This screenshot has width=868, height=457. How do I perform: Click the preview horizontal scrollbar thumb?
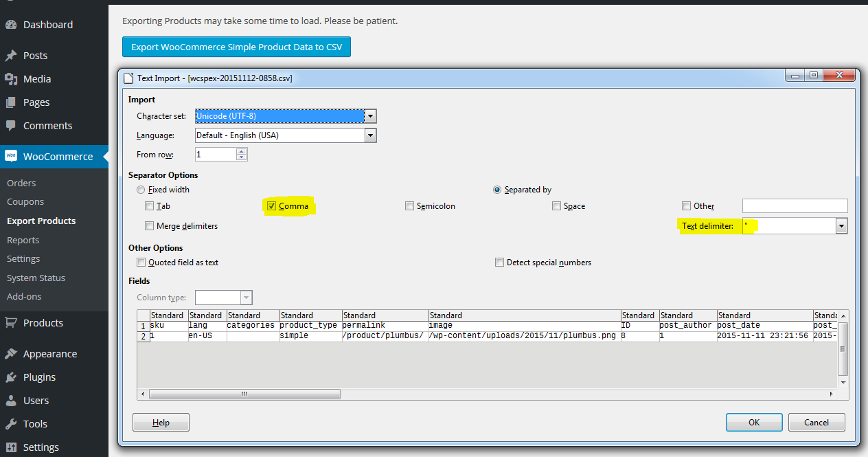244,394
